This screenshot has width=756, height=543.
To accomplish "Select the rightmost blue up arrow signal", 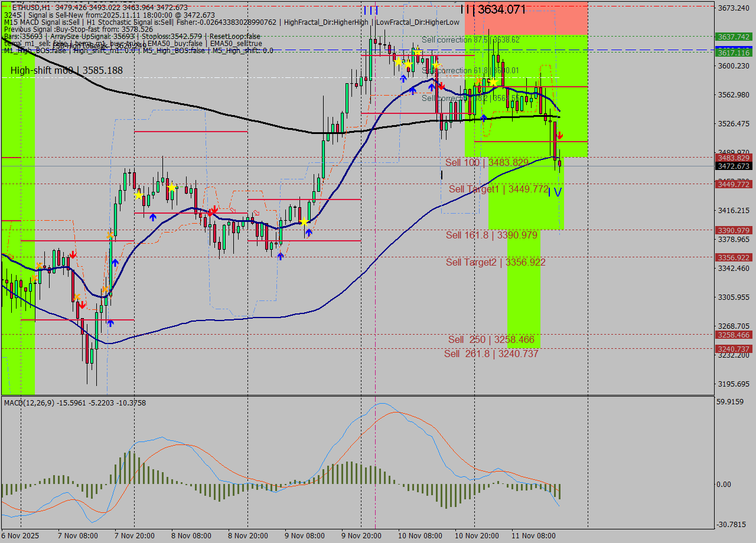I will pyautogui.click(x=484, y=118).
